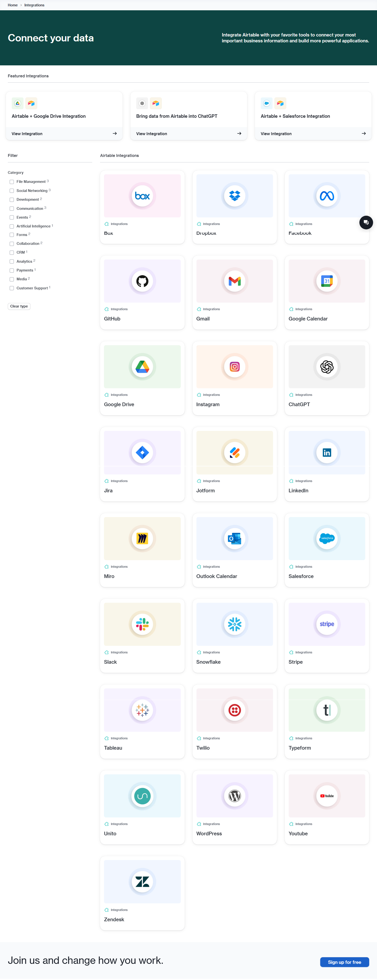Tick the Collaboration category checkbox

pos(12,244)
